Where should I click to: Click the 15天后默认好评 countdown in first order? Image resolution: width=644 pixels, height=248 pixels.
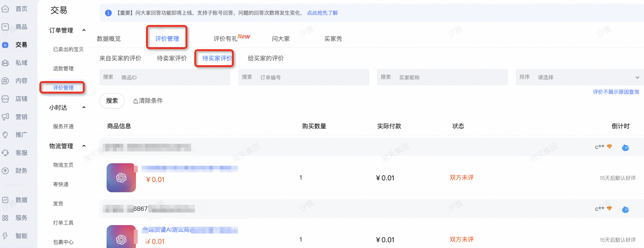pos(618,178)
